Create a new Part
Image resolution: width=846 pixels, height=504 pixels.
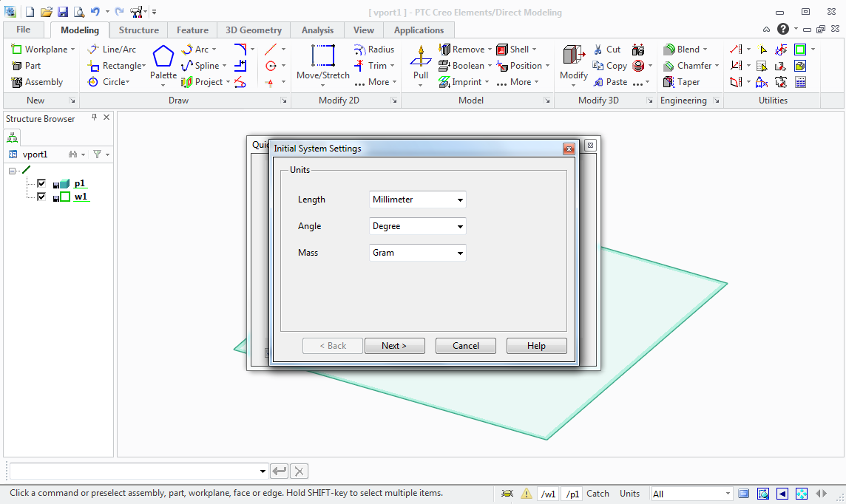[x=26, y=65]
